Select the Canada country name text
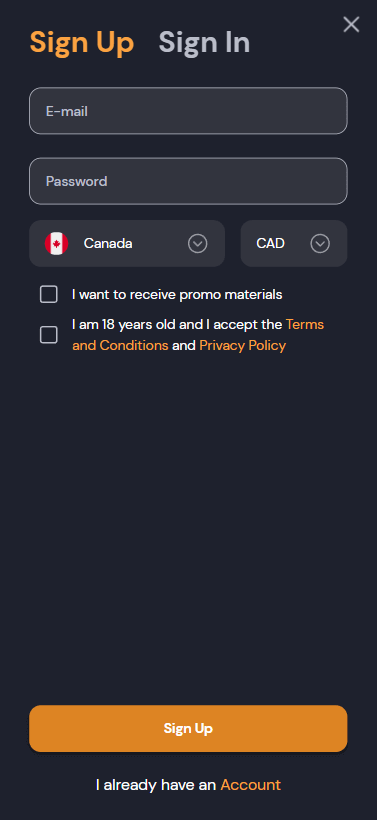The image size is (377, 820). (108, 243)
